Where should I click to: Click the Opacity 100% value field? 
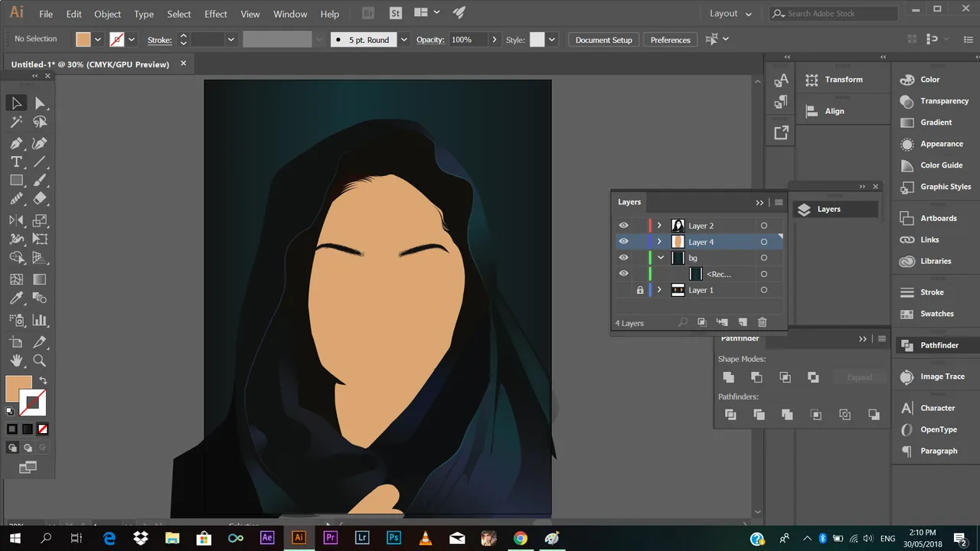coord(469,40)
